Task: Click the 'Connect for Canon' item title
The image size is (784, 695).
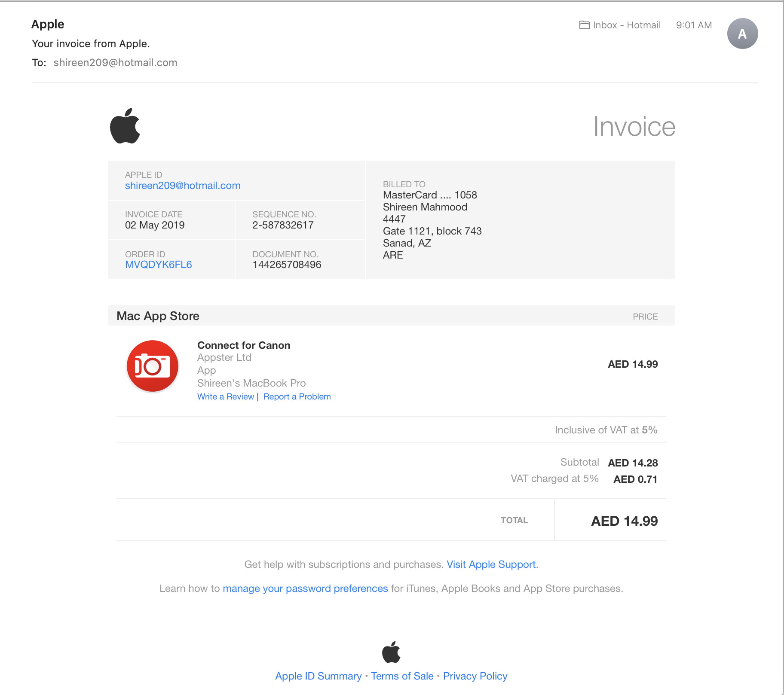Action: coord(244,345)
